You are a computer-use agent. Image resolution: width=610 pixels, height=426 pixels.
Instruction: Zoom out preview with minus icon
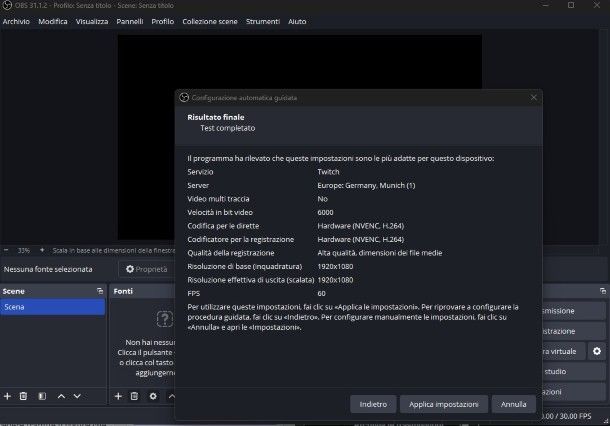click(6, 250)
